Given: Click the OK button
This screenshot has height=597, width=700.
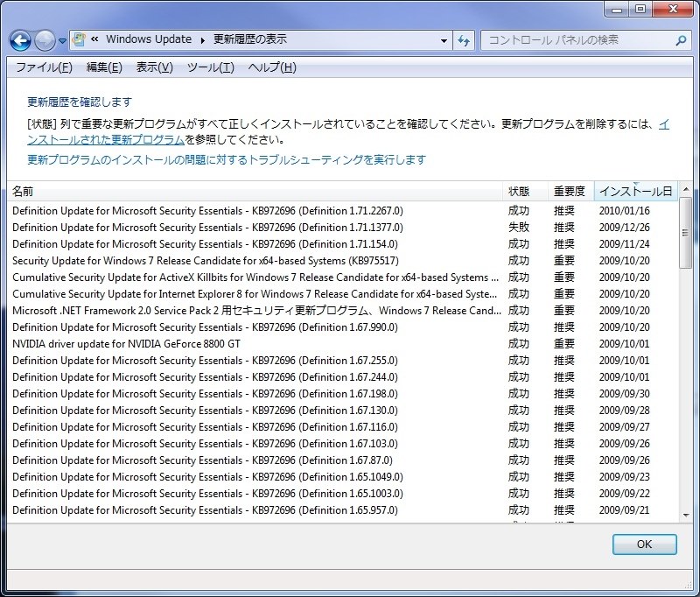Looking at the screenshot, I should pyautogui.click(x=644, y=544).
